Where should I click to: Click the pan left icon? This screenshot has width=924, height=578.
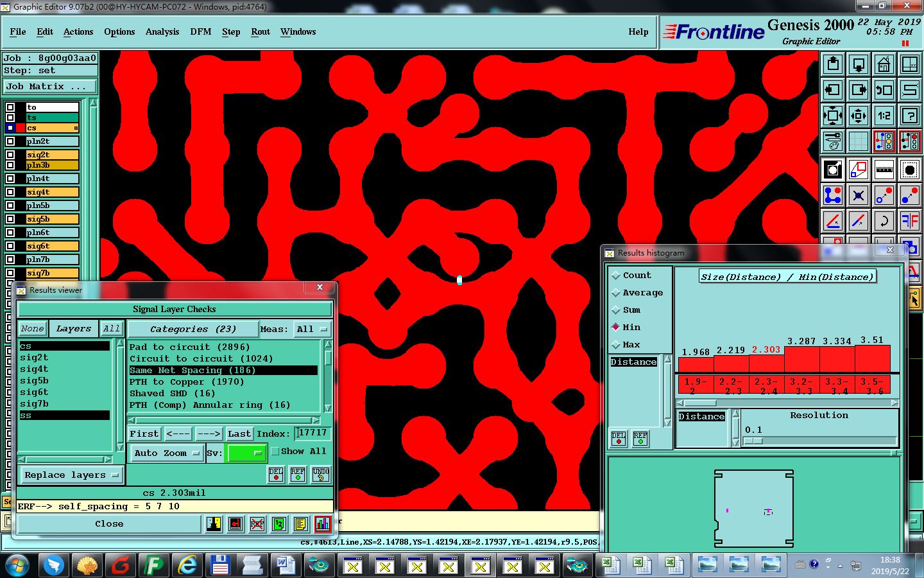tap(833, 90)
